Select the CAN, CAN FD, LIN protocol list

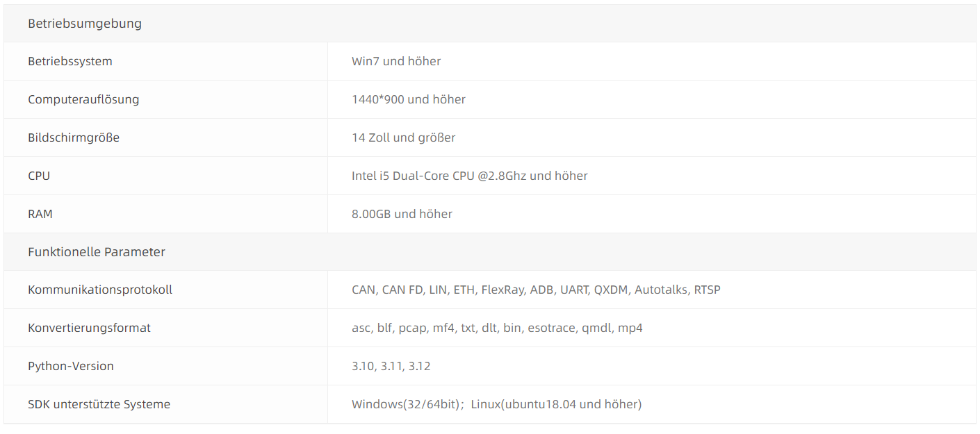[x=536, y=290]
